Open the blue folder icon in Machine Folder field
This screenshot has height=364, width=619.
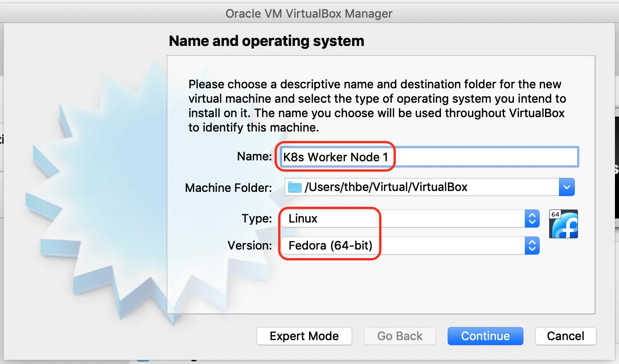pos(293,187)
